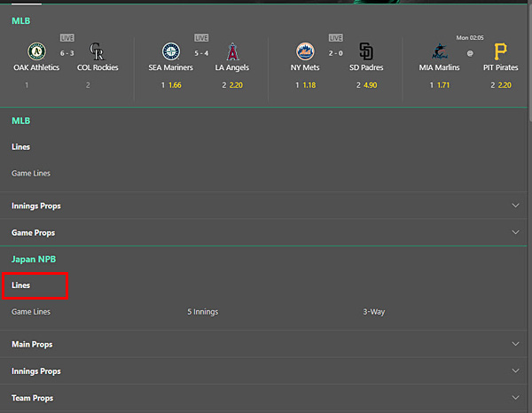532x413 pixels.
Task: Open the Japan NPB Game Lines link
Action: click(x=31, y=312)
